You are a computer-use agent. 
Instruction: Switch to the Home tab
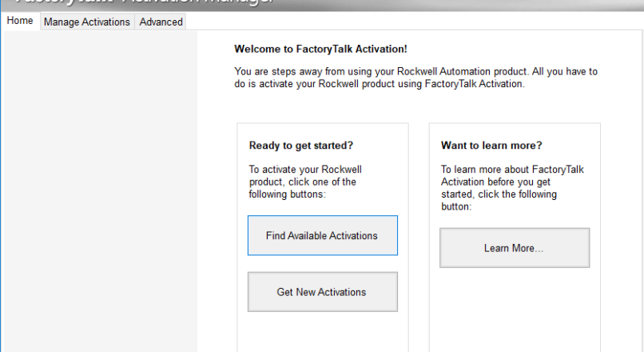click(20, 21)
